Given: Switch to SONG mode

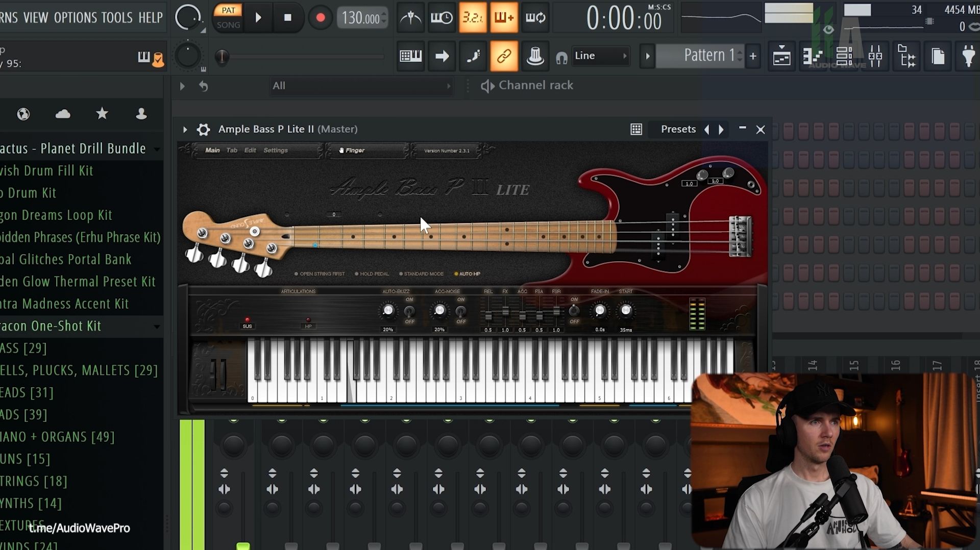Looking at the screenshot, I should (228, 25).
